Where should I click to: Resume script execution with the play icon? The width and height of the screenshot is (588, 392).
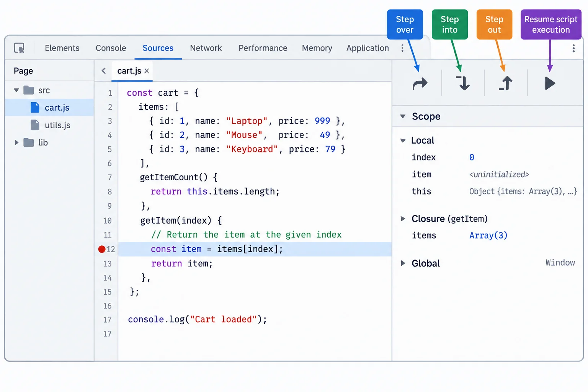coord(550,83)
